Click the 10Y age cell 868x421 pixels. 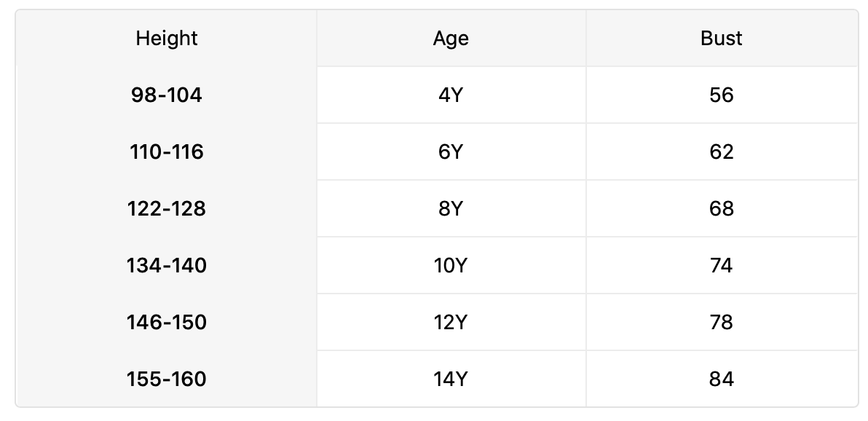[451, 266]
